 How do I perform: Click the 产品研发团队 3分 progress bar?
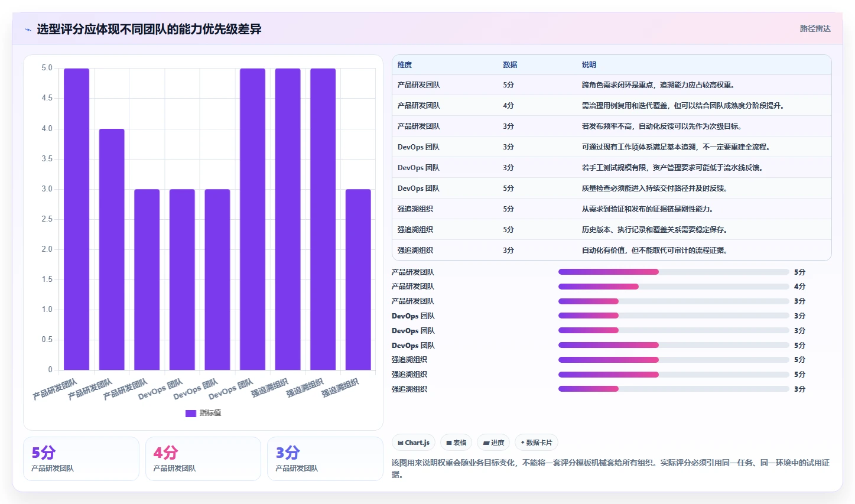click(674, 301)
